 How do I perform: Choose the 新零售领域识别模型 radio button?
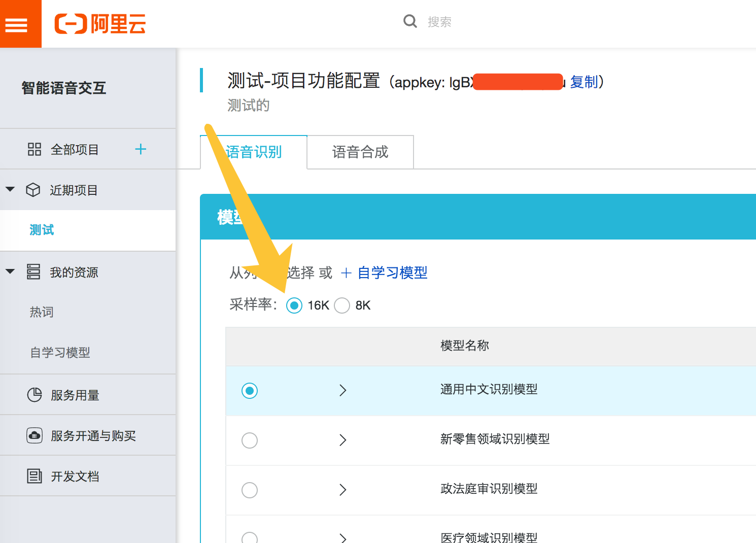pos(250,440)
